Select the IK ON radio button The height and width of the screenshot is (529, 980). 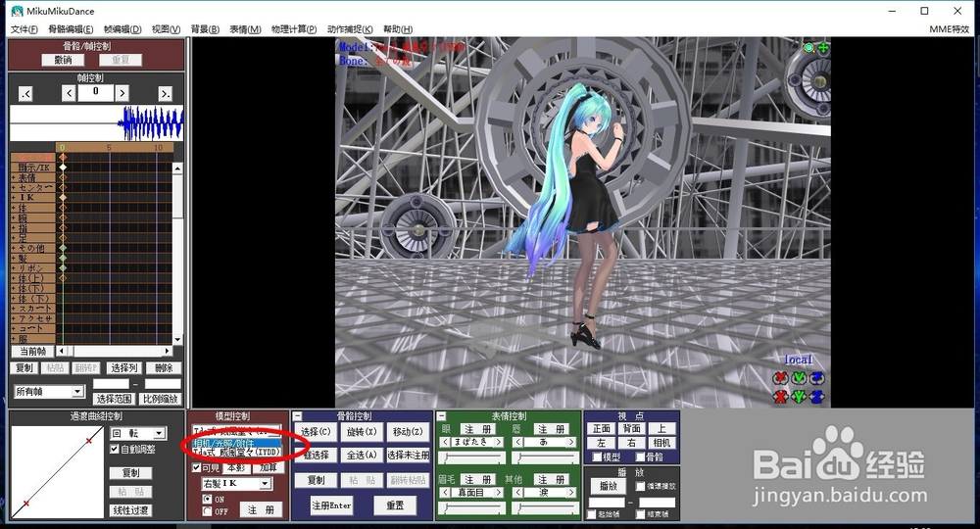[x=207, y=499]
